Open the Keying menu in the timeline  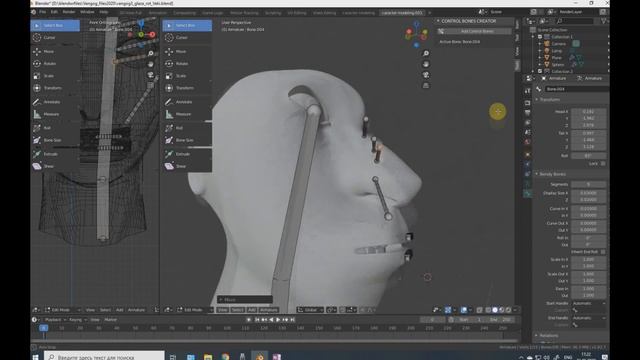coord(77,320)
